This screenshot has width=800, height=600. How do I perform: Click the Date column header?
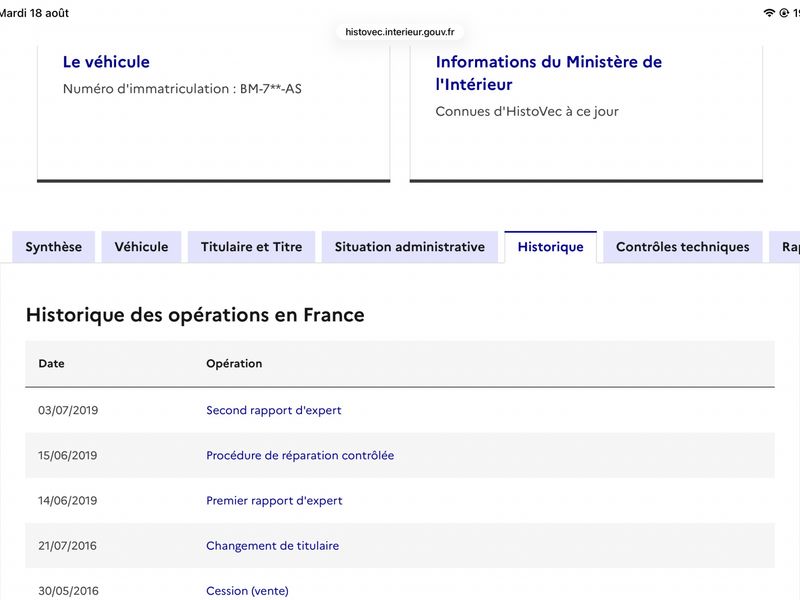point(52,364)
